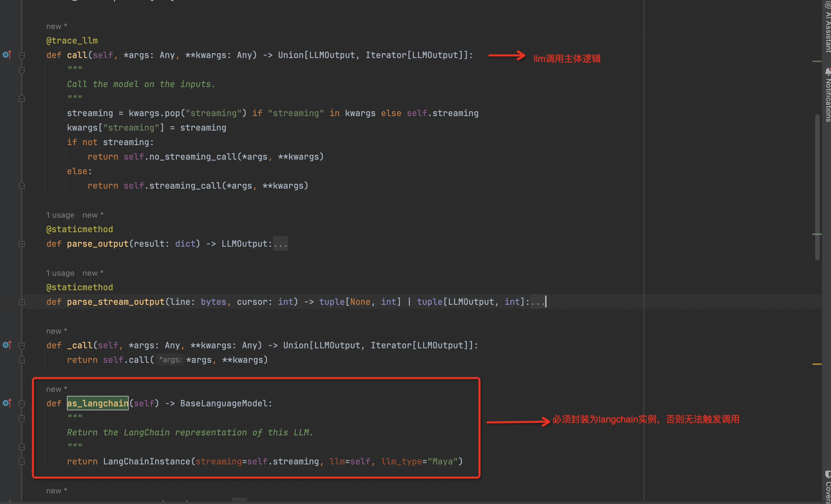This screenshot has width=831, height=504.
Task: Click the folded ellipsis after parse_output signature
Action: pos(280,244)
